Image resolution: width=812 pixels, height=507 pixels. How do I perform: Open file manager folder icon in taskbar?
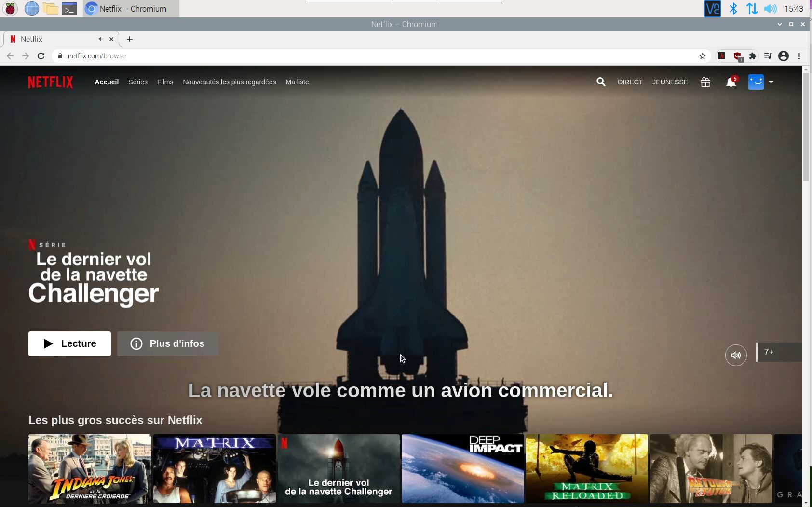51,9
